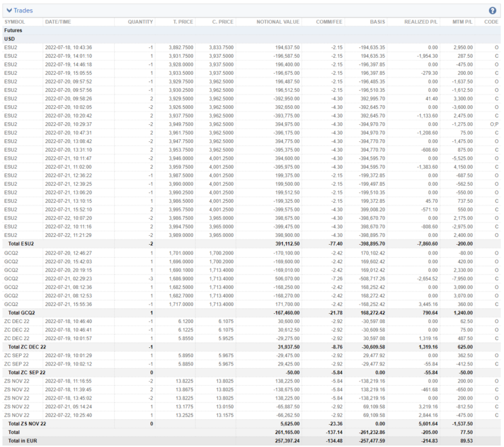Click the REALIZED P/L column header
Viewport: 504px width, 447px height.
418,22
